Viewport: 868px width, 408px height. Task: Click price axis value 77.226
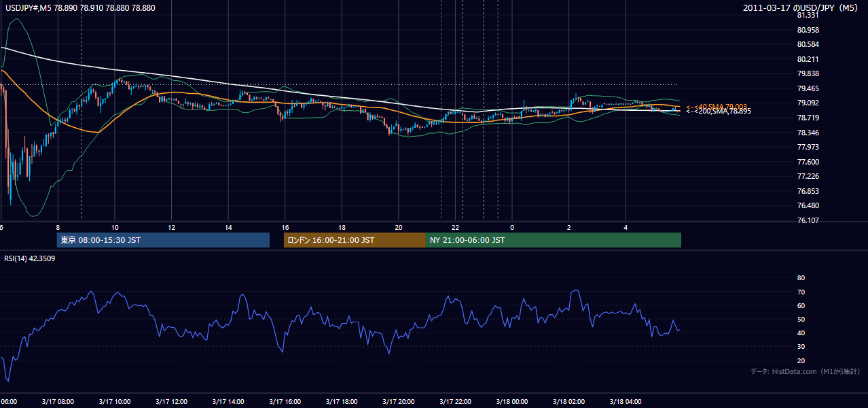[808, 176]
